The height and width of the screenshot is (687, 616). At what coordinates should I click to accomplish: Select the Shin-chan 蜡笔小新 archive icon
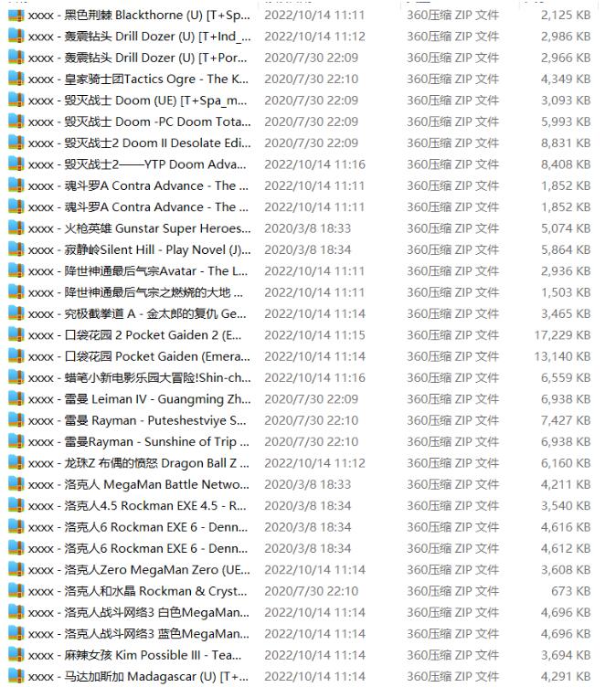point(16,377)
